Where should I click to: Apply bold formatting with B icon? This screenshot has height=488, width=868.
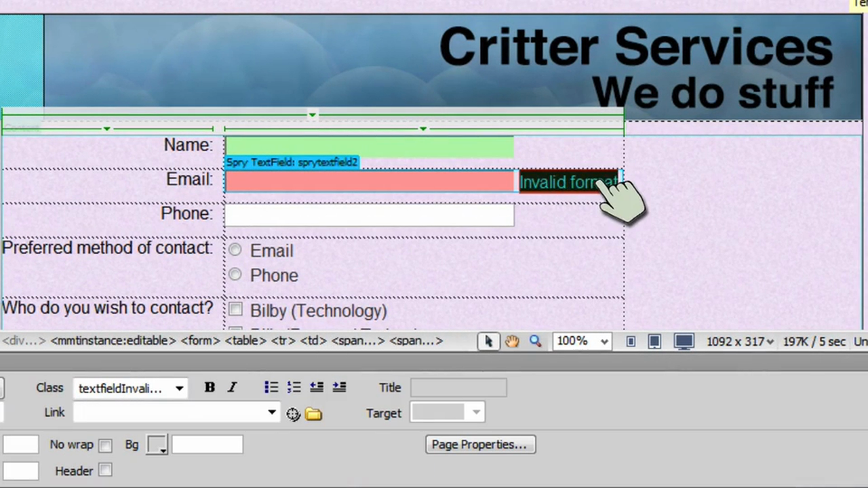click(x=210, y=388)
